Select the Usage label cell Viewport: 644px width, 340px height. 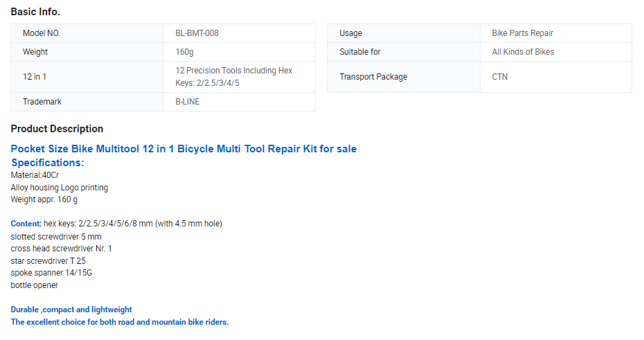coord(404,33)
